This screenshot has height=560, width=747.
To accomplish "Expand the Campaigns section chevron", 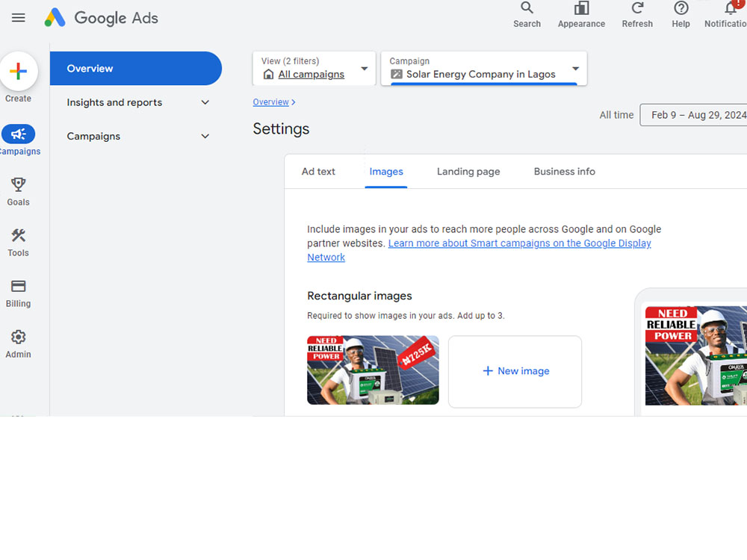I will [205, 136].
